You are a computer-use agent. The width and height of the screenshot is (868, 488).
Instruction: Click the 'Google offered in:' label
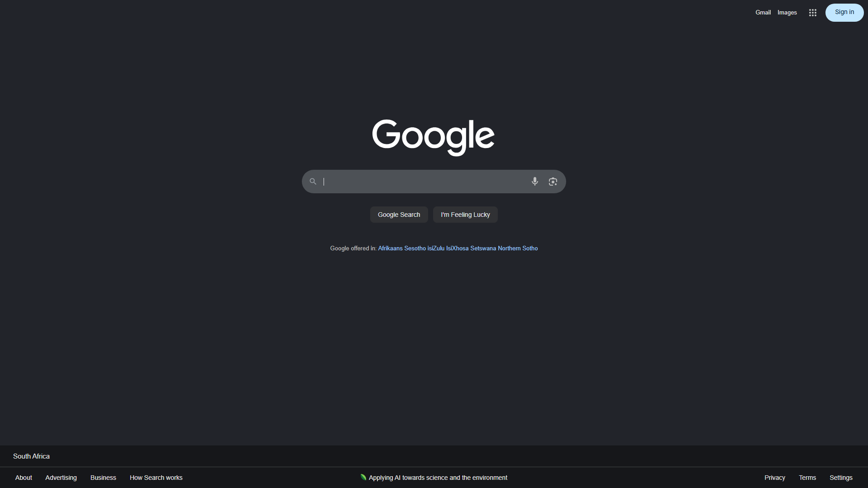pyautogui.click(x=353, y=248)
